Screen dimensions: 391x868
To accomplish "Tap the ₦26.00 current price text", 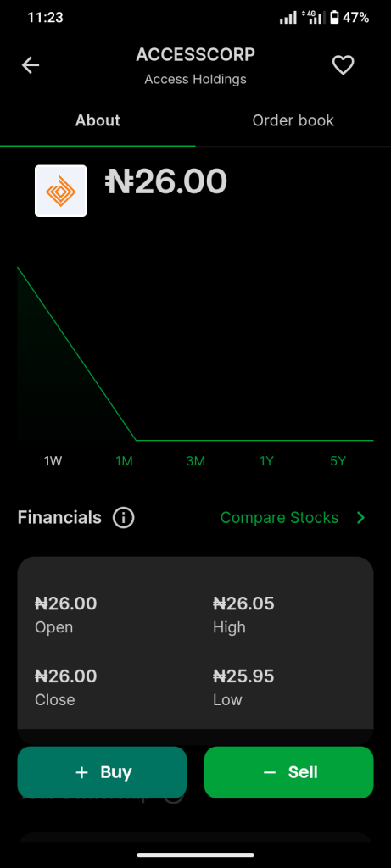I will tap(166, 181).
